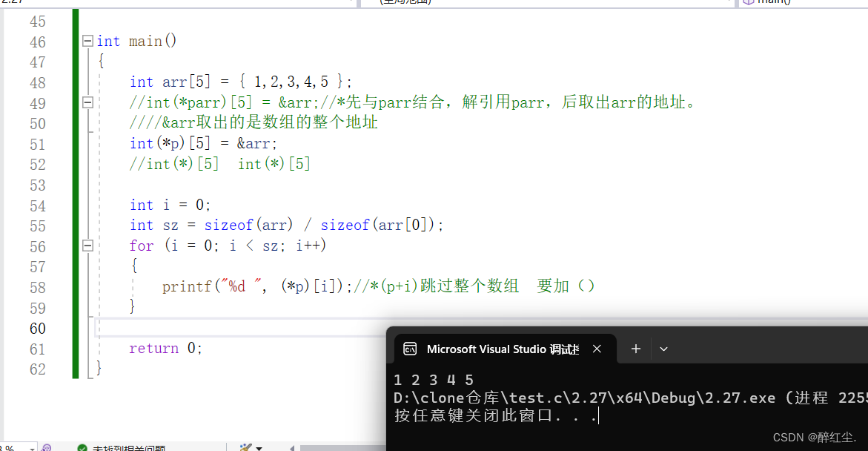Click the condition i < sz on line 56
868x451 pixels.
(254, 246)
